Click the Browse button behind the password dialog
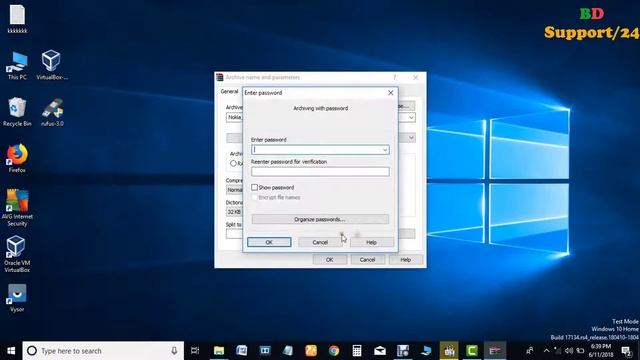640x360 pixels. [407, 106]
